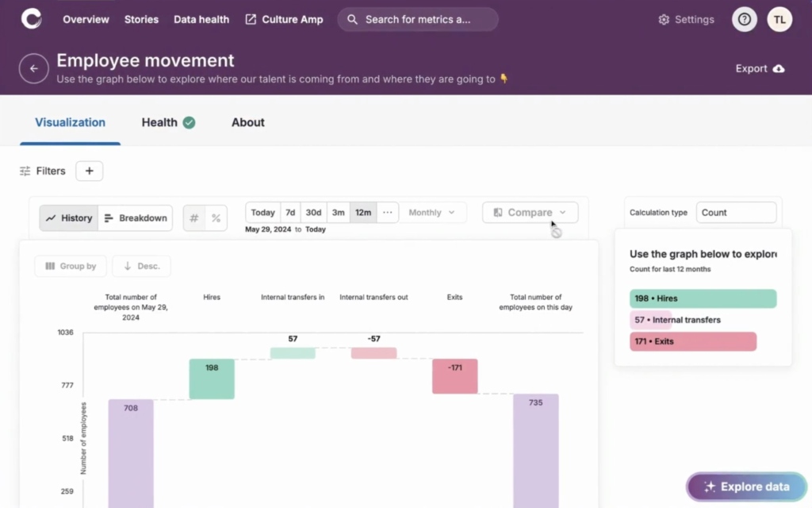This screenshot has width=812, height=508.
Task: Open the Calculation type Count selector
Action: tap(736, 212)
